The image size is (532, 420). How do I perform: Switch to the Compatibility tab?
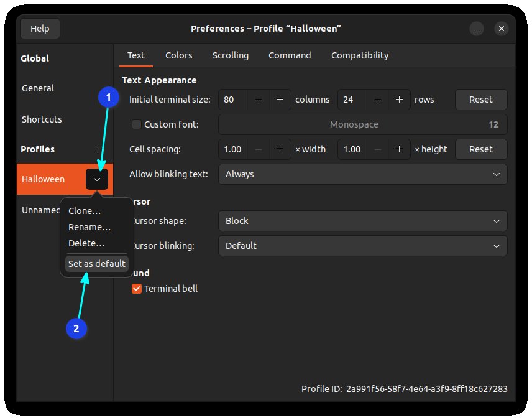pos(359,55)
